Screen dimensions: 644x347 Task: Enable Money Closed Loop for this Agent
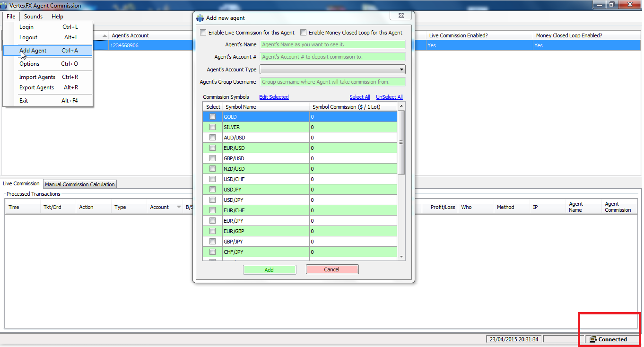[x=304, y=33]
